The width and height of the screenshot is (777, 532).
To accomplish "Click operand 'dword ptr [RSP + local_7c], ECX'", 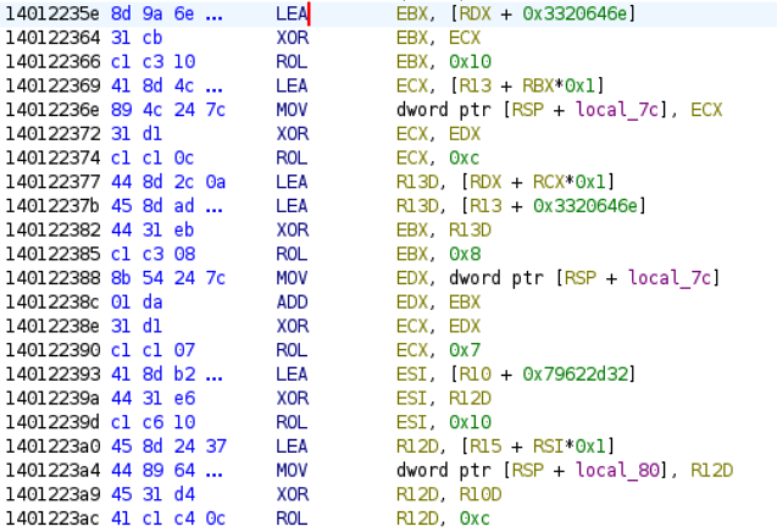I will tap(559, 110).
